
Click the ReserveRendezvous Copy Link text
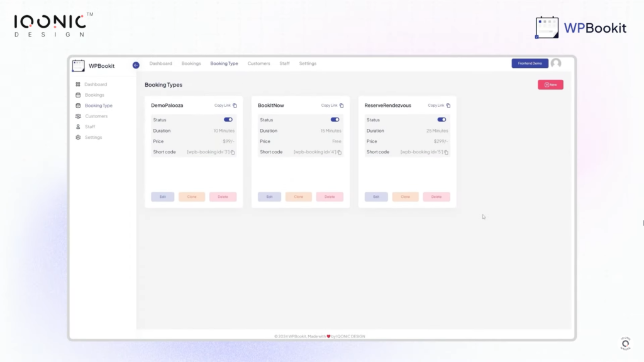[436, 106]
